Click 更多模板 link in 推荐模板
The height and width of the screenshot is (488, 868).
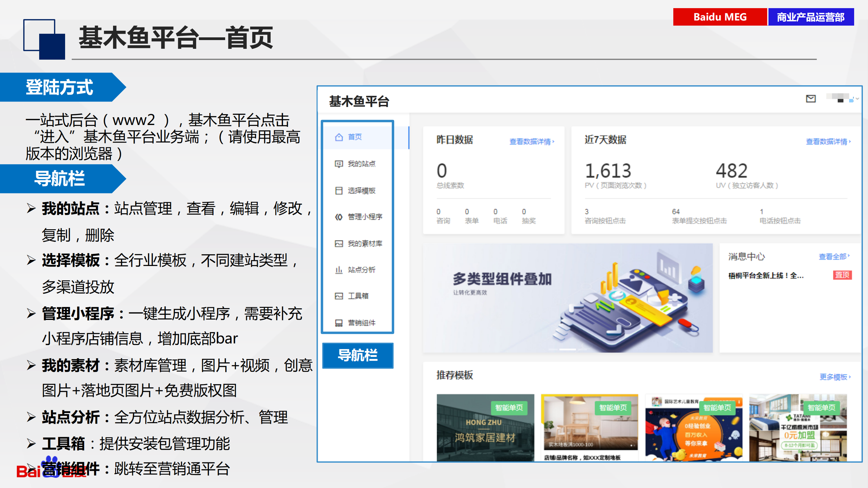pyautogui.click(x=835, y=377)
